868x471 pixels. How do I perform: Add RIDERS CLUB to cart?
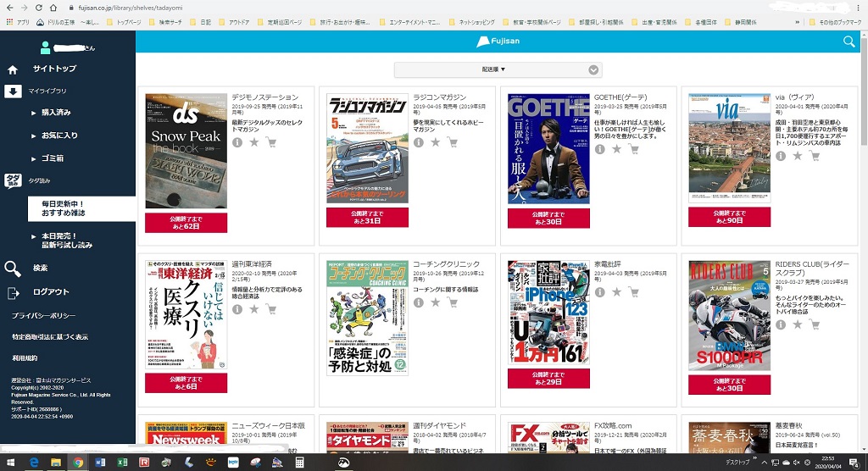[x=815, y=325]
